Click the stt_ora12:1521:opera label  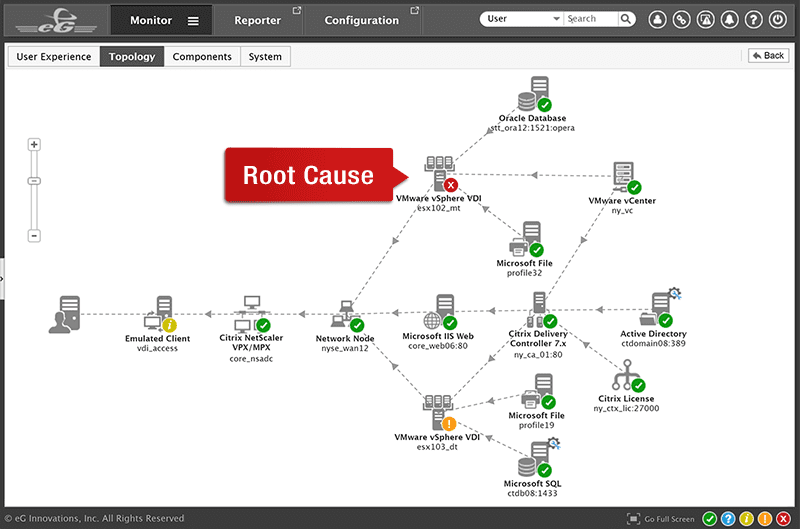pos(532,128)
